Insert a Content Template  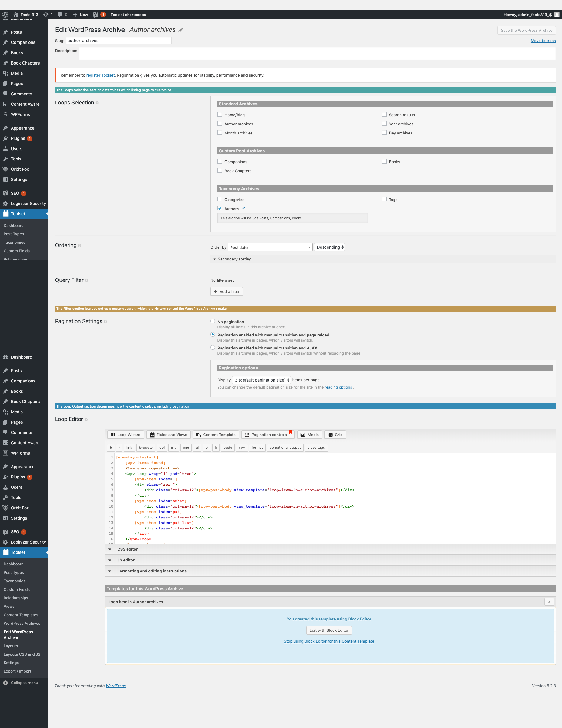pyautogui.click(x=216, y=435)
